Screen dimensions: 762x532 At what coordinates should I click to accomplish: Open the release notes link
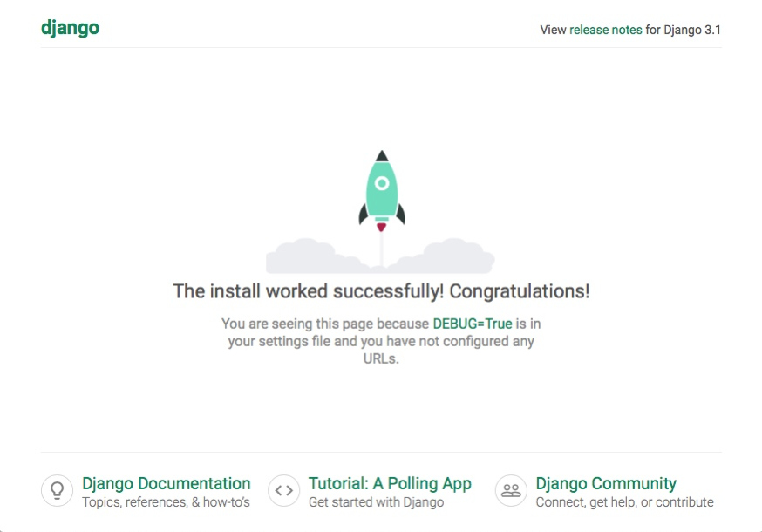(606, 30)
